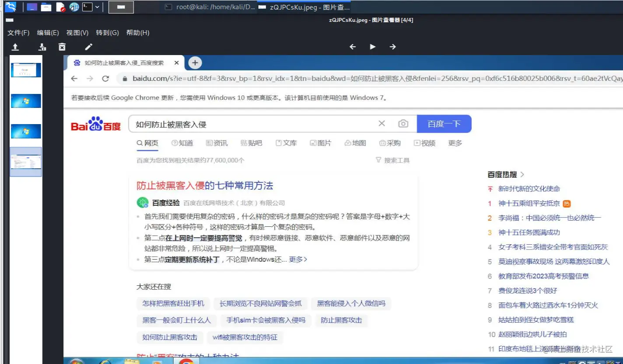The width and height of the screenshot is (623, 364).
Task: Switch to the 资讯 tab
Action: coord(217,143)
